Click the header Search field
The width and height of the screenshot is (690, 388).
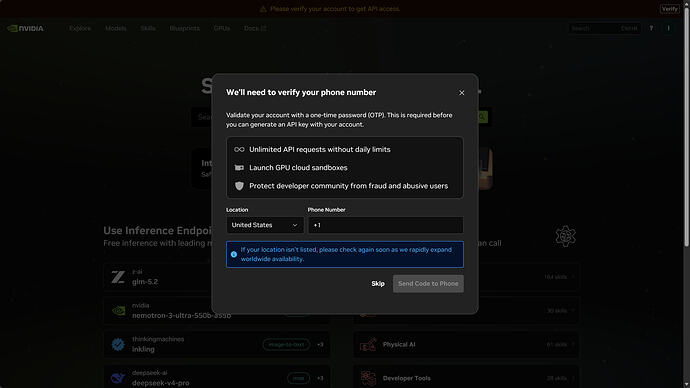click(604, 28)
